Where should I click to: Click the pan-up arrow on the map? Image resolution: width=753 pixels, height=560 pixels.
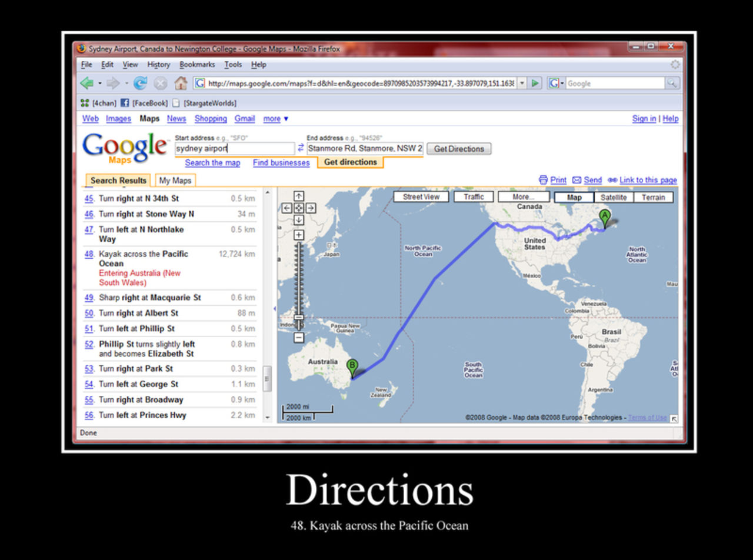[x=299, y=195]
